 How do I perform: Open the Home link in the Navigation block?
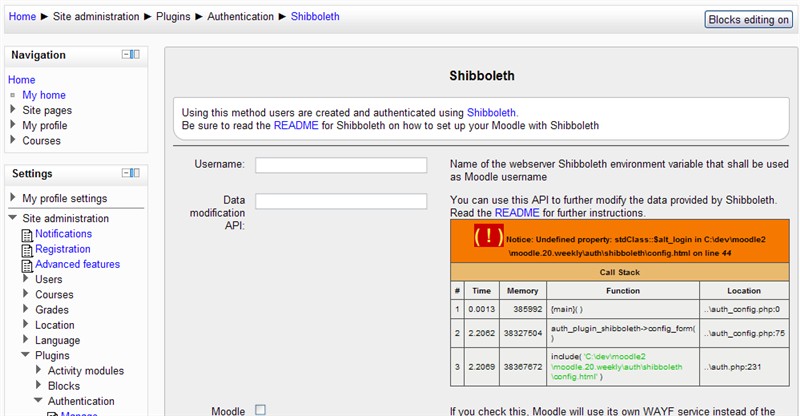21,80
